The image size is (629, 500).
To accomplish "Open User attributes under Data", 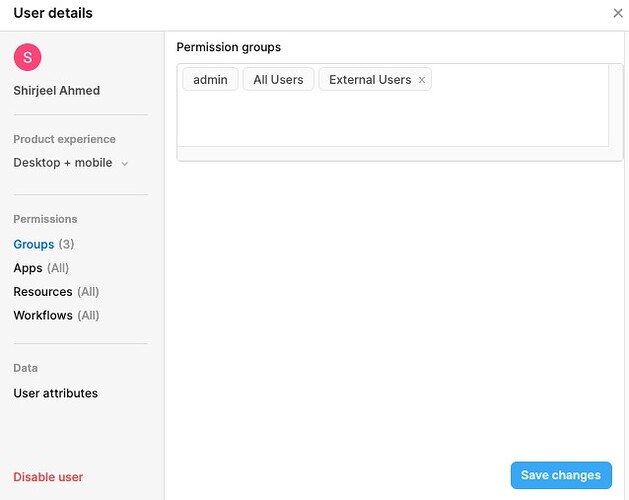I will (55, 393).
